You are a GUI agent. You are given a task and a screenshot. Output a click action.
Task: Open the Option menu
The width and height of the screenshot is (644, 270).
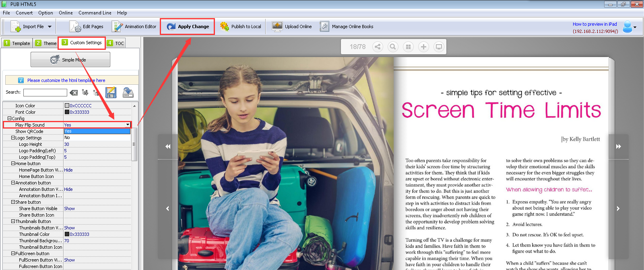coord(45,13)
